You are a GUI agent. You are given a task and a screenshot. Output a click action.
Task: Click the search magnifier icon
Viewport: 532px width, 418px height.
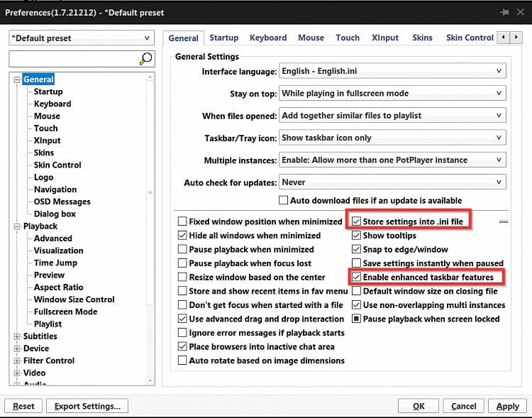click(146, 59)
